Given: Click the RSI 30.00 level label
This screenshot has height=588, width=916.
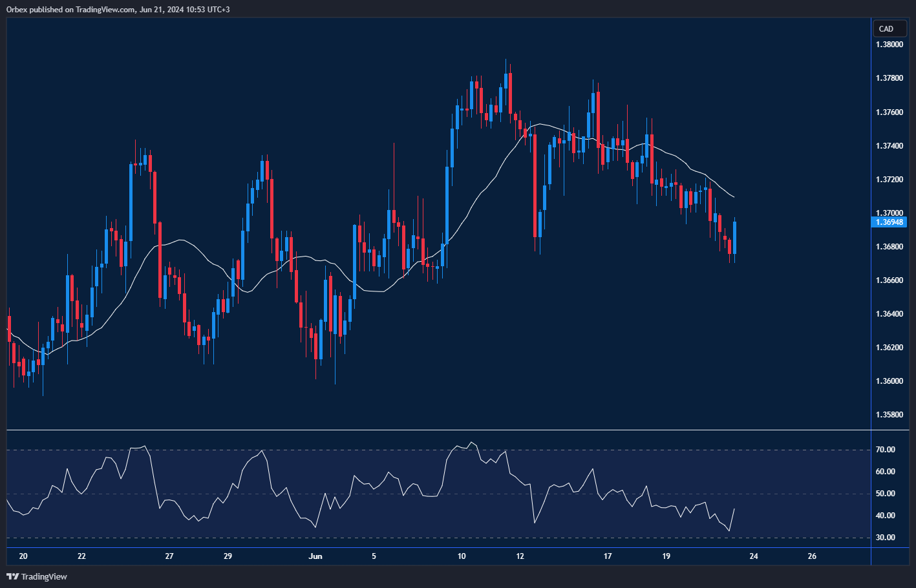Looking at the screenshot, I should point(885,538).
